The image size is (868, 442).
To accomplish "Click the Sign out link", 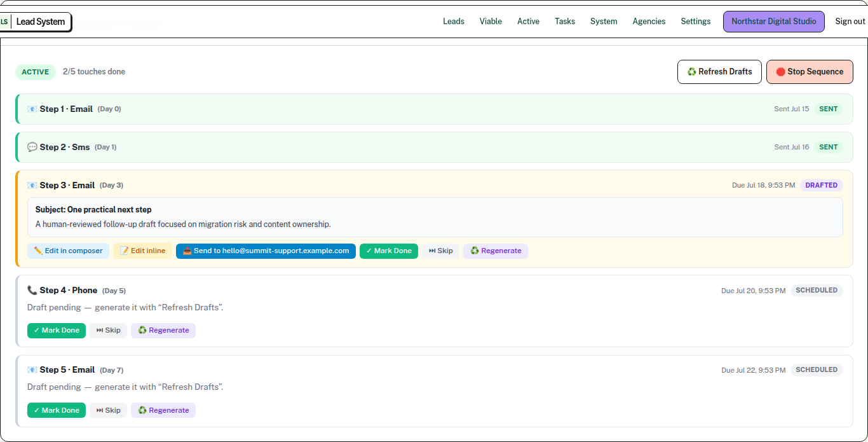I will pyautogui.click(x=850, y=22).
